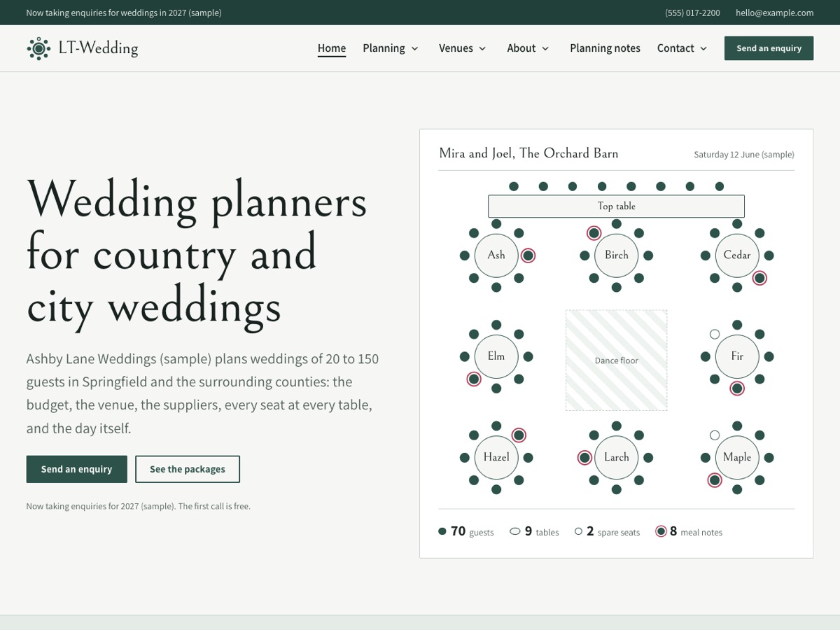This screenshot has height=630, width=840.
Task: Click the '9 tables' count text
Action: [542, 531]
